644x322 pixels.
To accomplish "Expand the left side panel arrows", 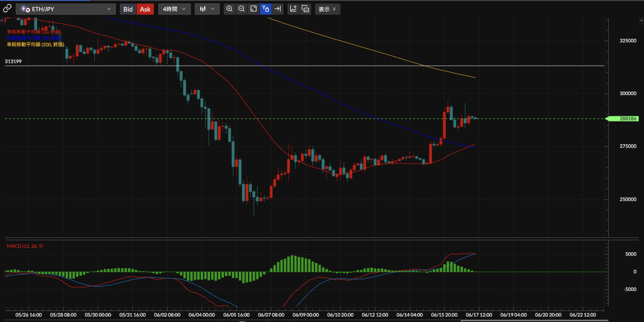I will pyautogui.click(x=2, y=20).
